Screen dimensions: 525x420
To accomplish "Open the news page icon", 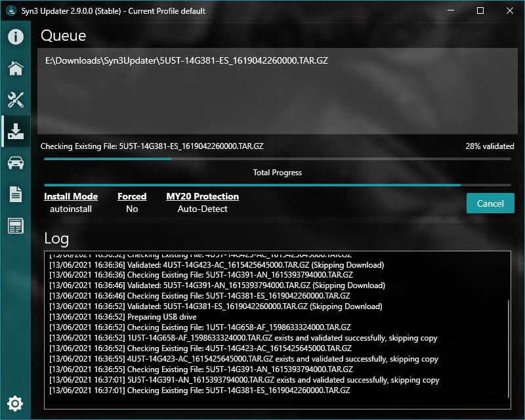I will click(15, 226).
